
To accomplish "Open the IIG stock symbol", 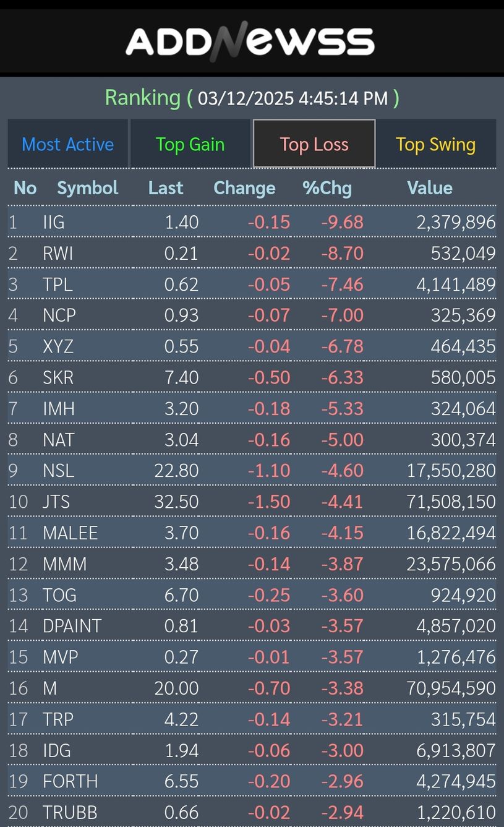I will pos(54,222).
